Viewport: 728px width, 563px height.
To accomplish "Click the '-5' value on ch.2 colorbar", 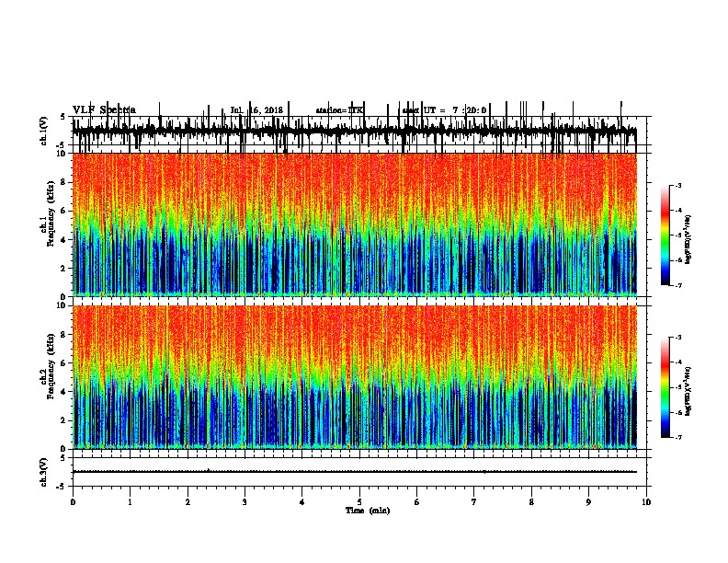I will [x=677, y=387].
